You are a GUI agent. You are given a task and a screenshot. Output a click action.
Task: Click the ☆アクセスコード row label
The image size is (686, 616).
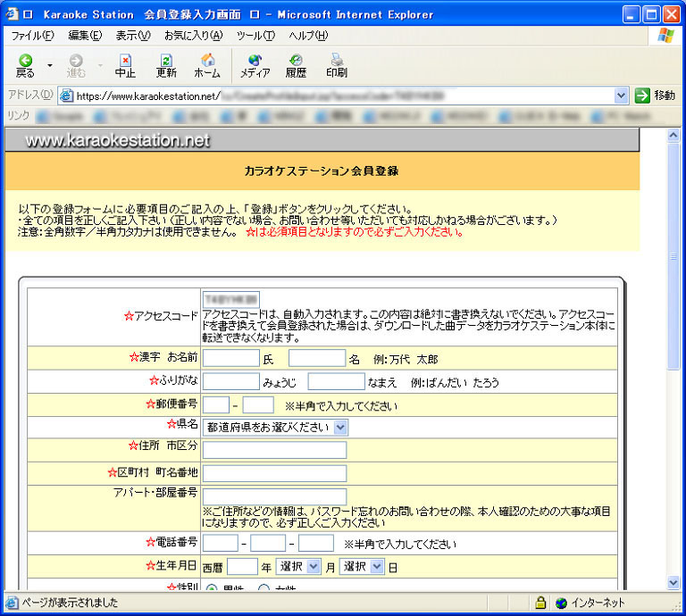(161, 316)
